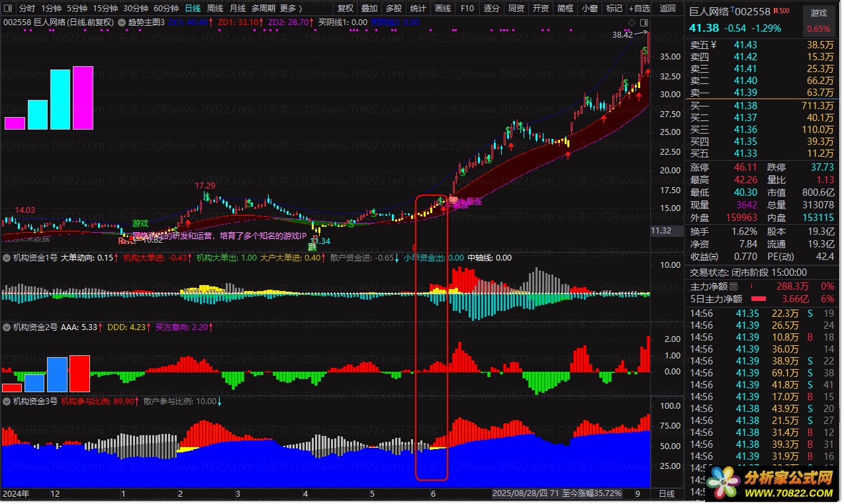Toggle the 简框 simple frame button
This screenshot has height=504, width=844.
[565, 9]
